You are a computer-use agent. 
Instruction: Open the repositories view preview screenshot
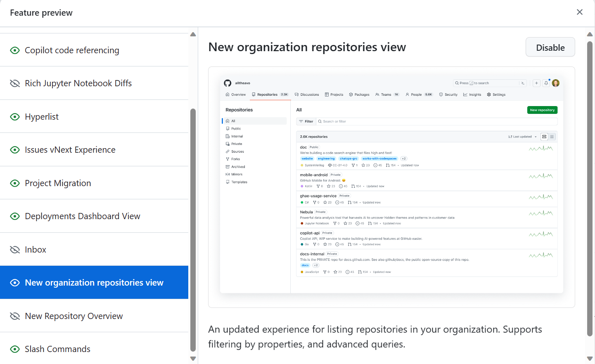coord(391,187)
